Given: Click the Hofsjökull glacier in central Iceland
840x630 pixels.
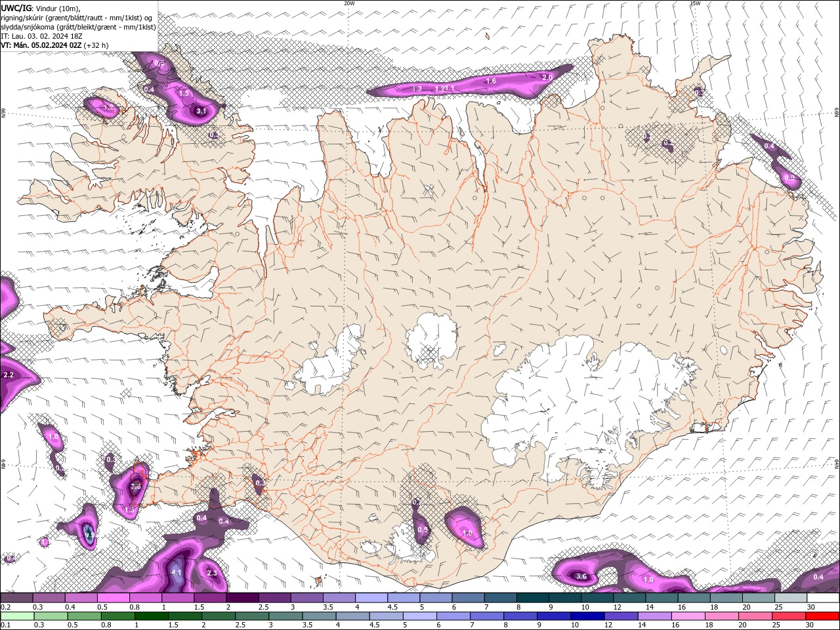Looking at the screenshot, I should click(x=430, y=342).
